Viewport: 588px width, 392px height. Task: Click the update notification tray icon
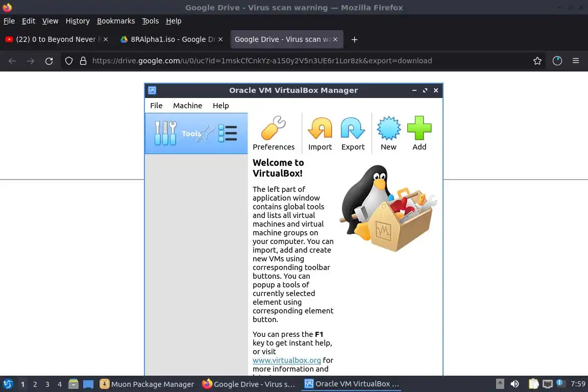[560, 383]
